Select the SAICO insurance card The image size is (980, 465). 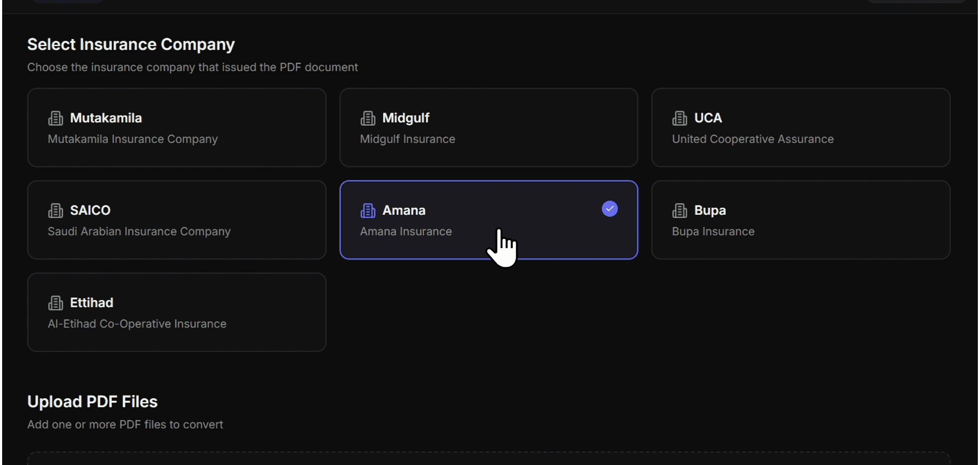[177, 220]
